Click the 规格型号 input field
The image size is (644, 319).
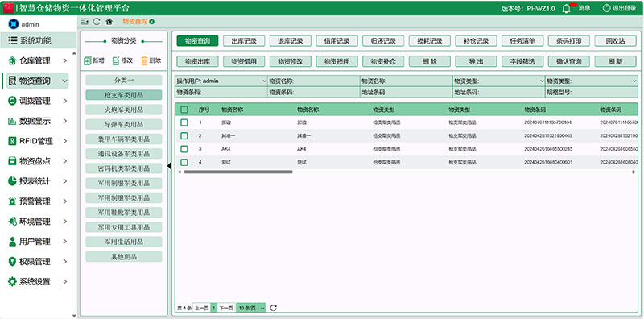(x=592, y=92)
